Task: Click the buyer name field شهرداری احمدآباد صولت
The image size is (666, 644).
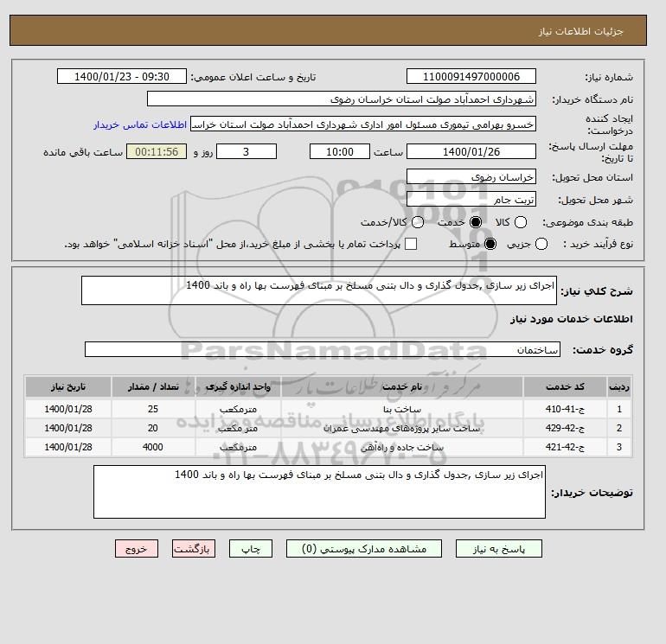Action: [342, 99]
